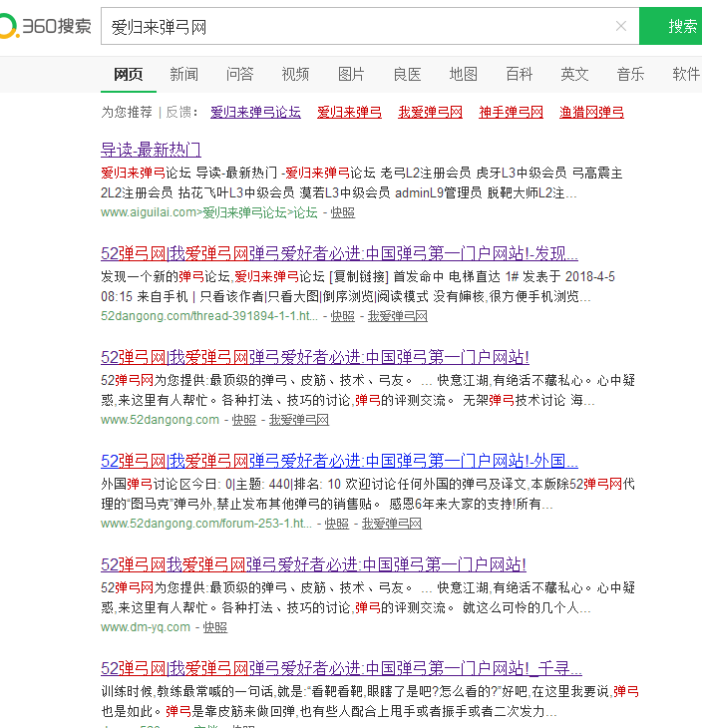Open the 图片 tab

(351, 74)
